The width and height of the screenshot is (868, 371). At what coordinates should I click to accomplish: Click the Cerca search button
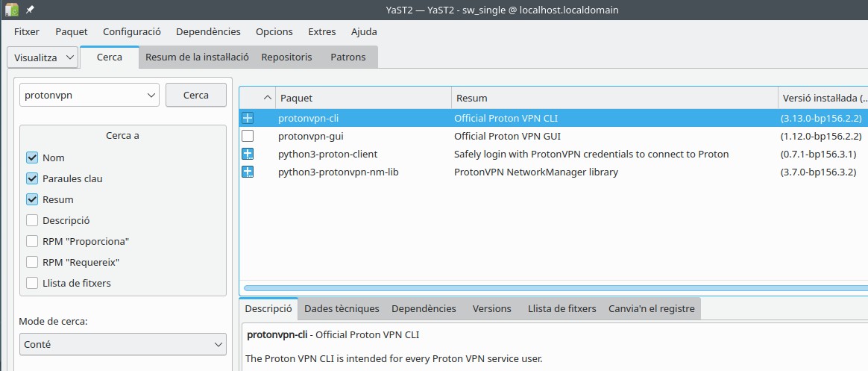(196, 95)
